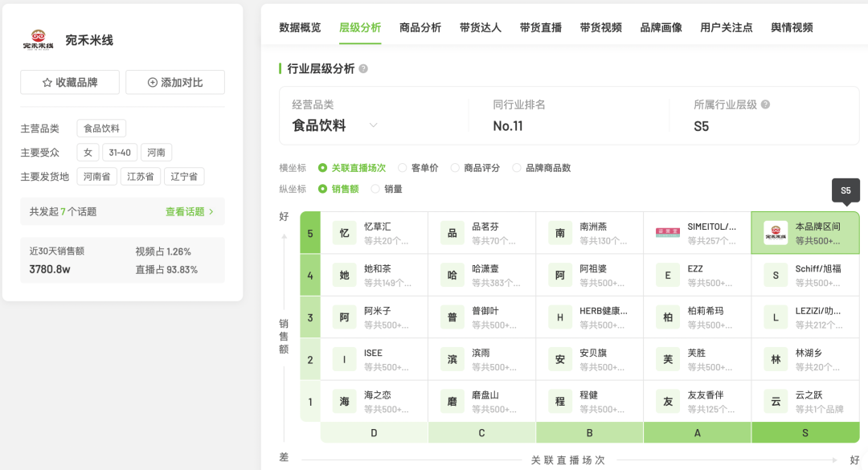
Task: Select 商品评分 as horizontal axis
Action: [476, 168]
